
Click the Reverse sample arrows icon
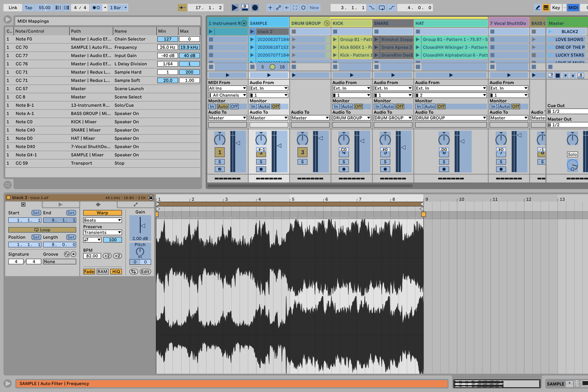click(x=133, y=271)
